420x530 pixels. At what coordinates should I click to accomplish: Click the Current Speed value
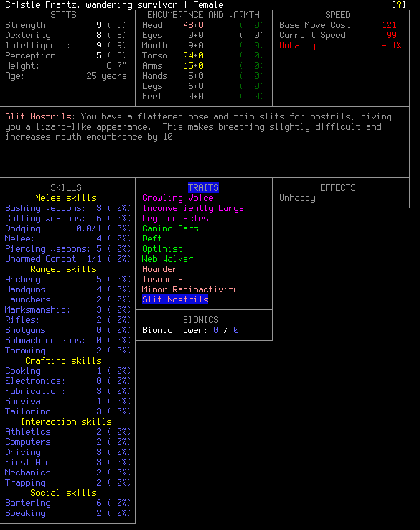(x=391, y=35)
